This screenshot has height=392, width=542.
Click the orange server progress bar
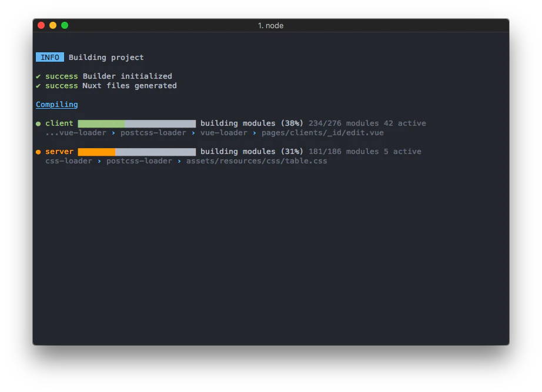click(x=137, y=152)
